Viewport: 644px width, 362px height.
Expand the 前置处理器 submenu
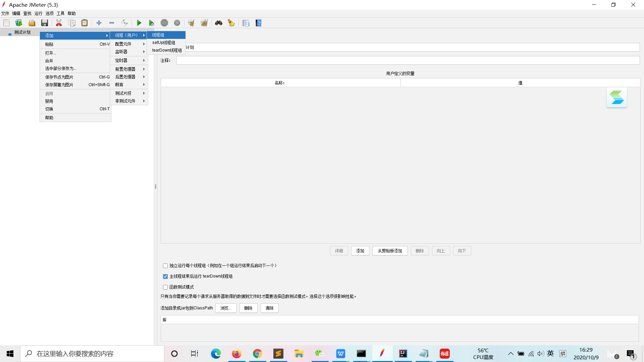coord(129,69)
